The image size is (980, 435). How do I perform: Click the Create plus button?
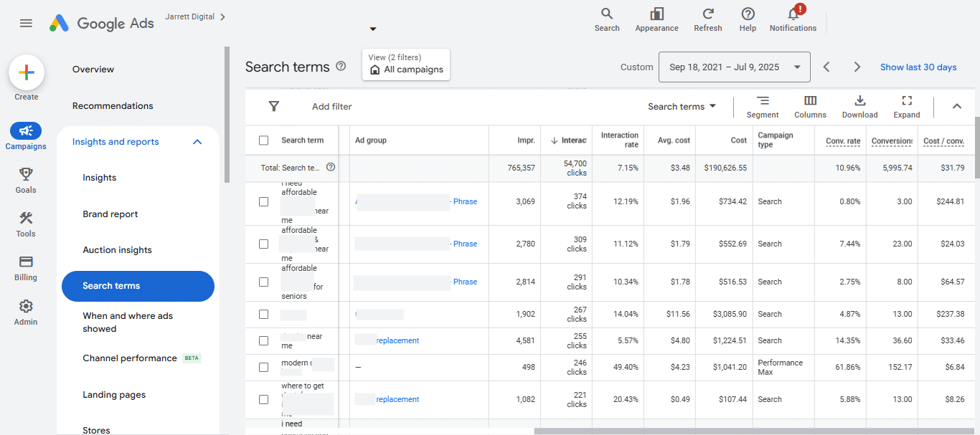point(27,72)
